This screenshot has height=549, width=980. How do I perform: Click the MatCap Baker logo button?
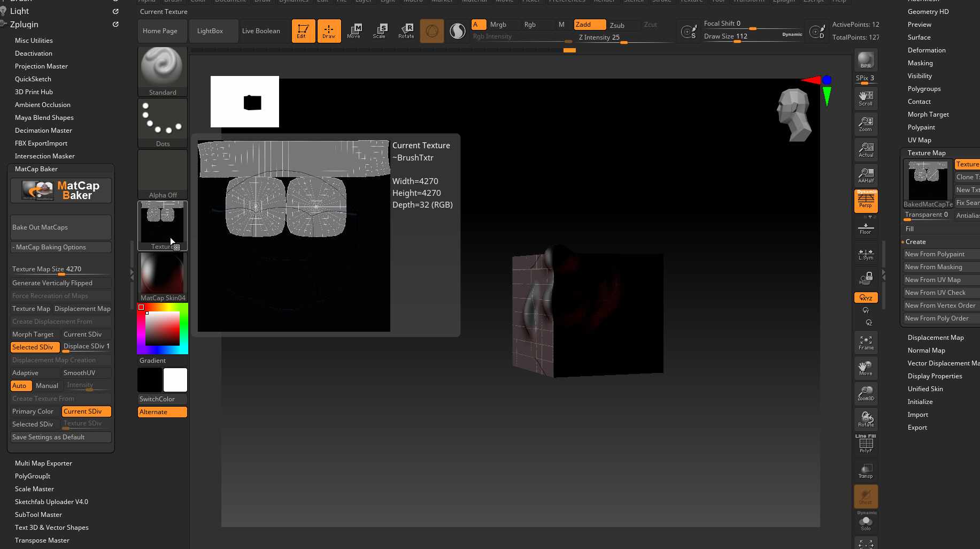61,190
